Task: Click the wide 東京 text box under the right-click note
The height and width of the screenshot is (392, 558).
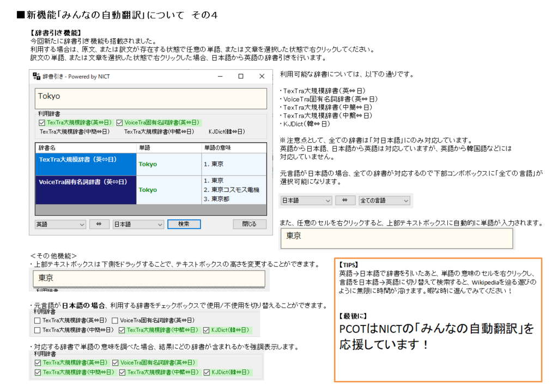Action: point(397,238)
